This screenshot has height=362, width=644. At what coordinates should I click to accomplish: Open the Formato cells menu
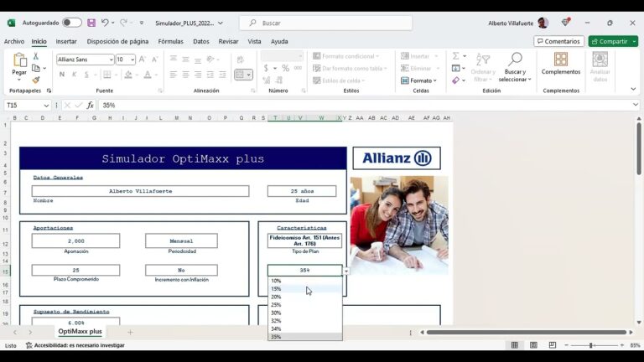(x=419, y=80)
